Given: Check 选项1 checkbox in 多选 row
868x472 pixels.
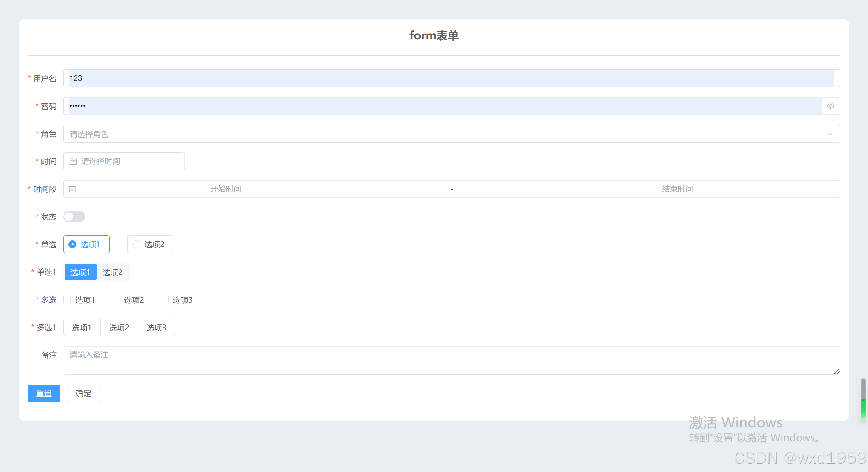Looking at the screenshot, I should pyautogui.click(x=67, y=300).
